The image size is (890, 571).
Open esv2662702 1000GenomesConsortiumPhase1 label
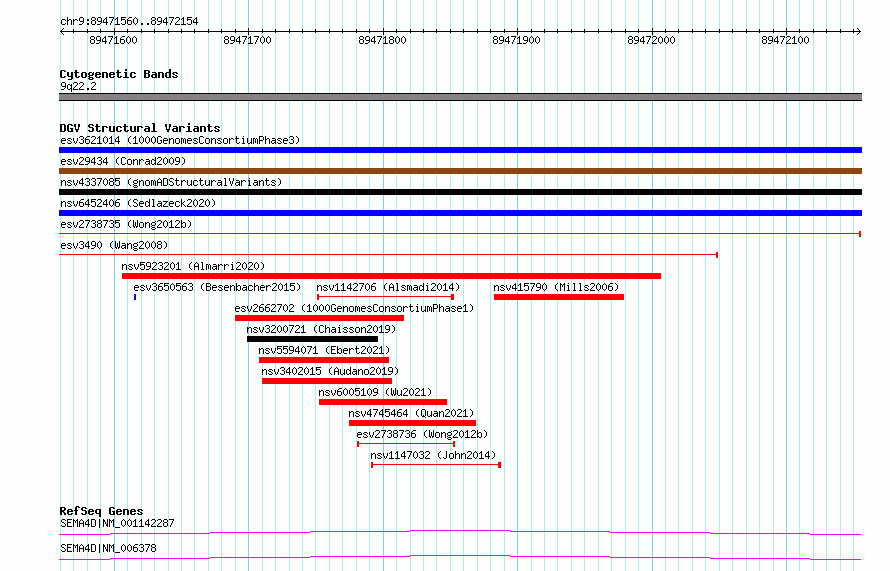[354, 308]
